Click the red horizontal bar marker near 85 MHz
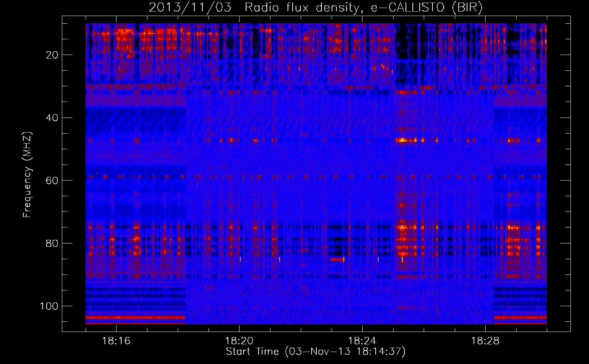589x364 pixels. [337, 260]
